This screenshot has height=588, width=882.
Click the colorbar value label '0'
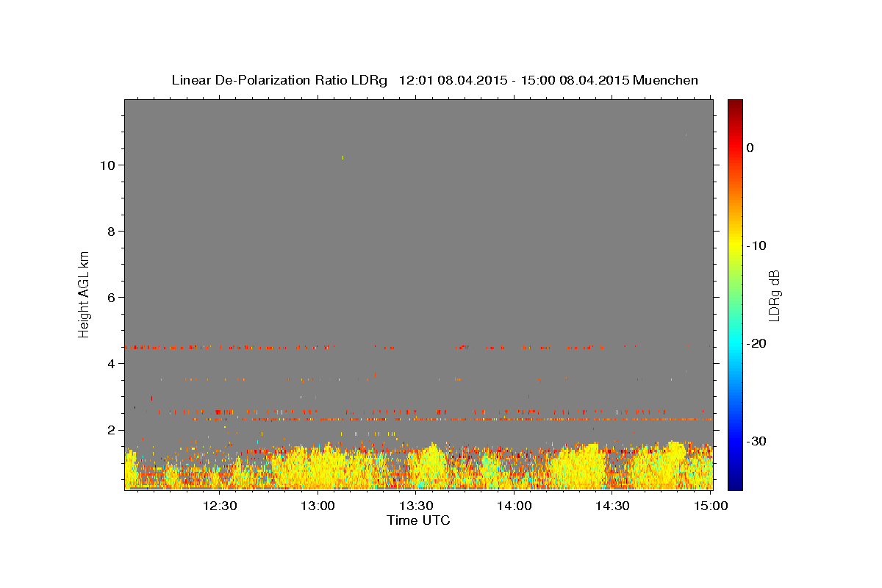pyautogui.click(x=750, y=148)
